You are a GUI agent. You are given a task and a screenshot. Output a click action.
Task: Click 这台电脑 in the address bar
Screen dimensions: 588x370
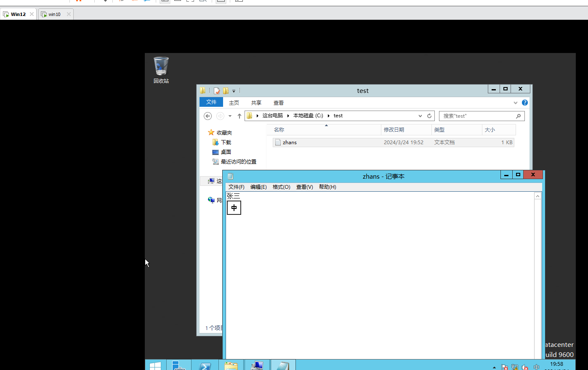pyautogui.click(x=273, y=116)
